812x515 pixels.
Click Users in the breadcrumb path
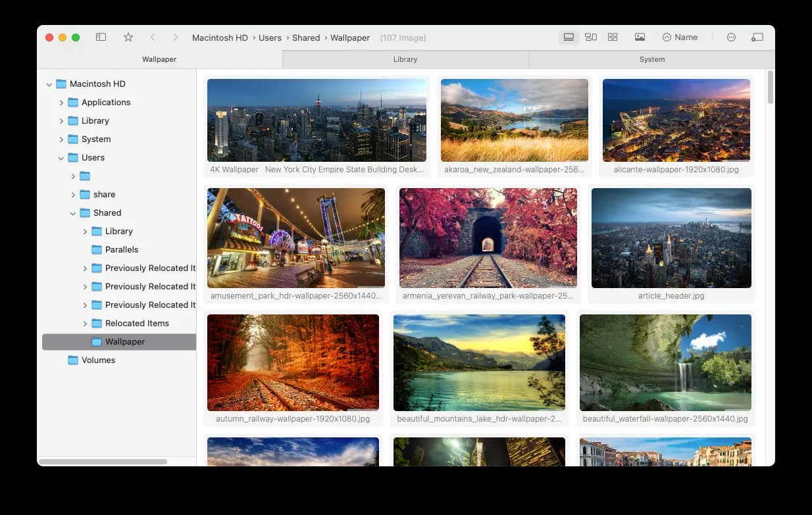[x=270, y=37]
